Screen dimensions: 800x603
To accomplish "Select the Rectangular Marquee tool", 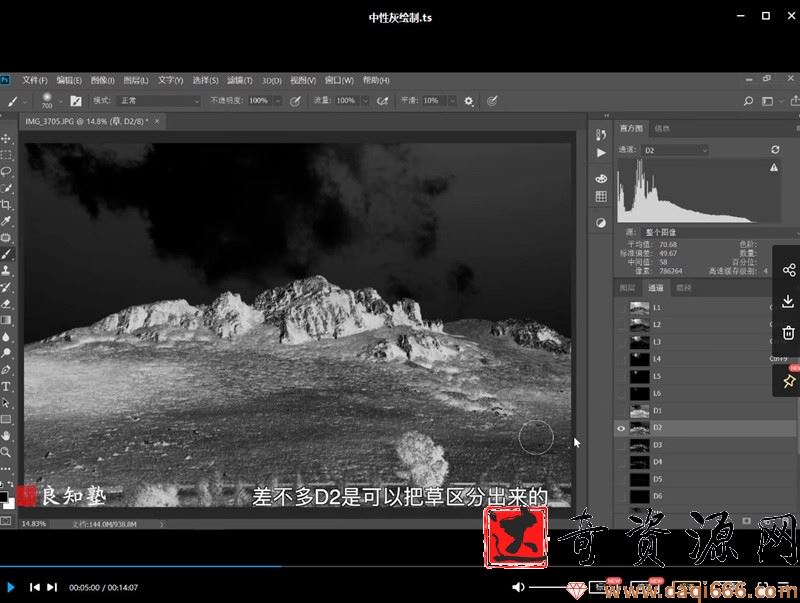I will [6, 155].
